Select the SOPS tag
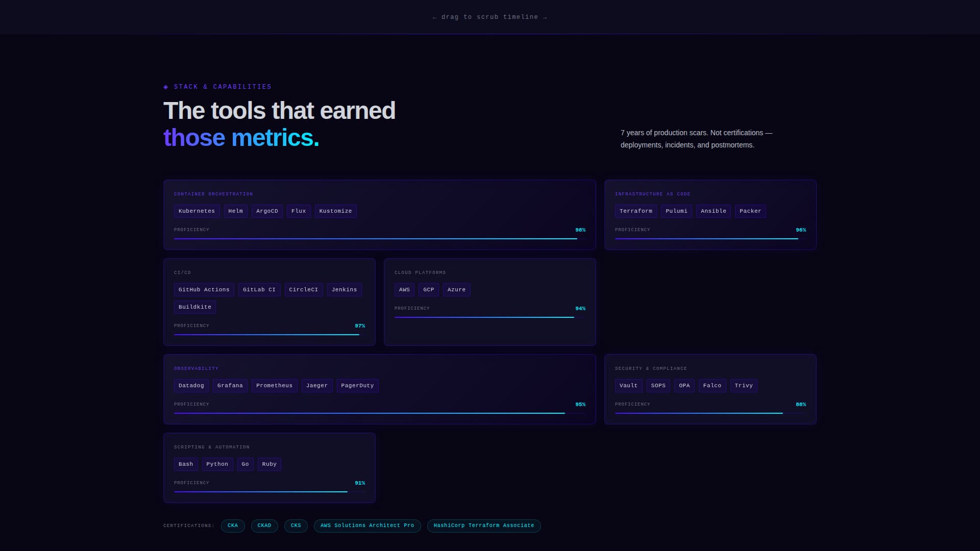 658,386
